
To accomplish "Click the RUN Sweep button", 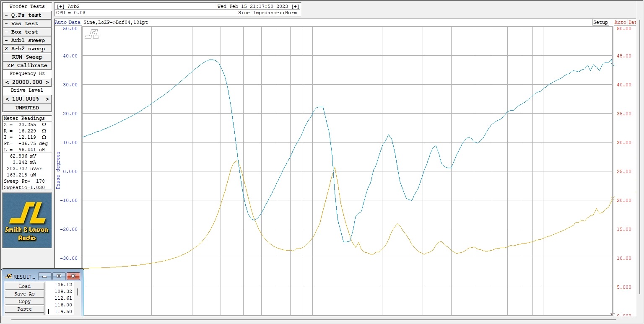I will coord(27,57).
